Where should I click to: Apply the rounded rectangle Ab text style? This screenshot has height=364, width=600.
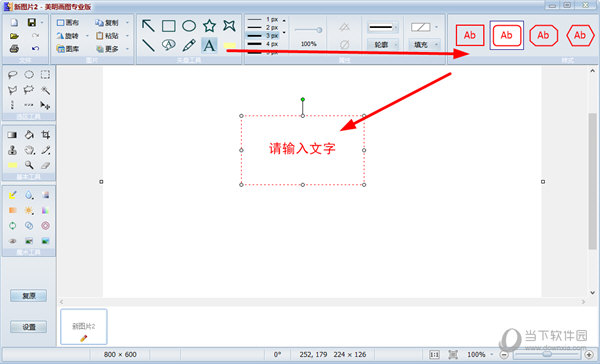tap(507, 35)
